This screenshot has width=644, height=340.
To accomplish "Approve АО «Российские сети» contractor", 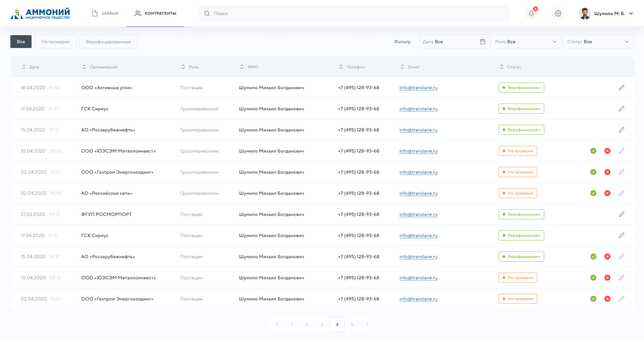I will point(593,193).
